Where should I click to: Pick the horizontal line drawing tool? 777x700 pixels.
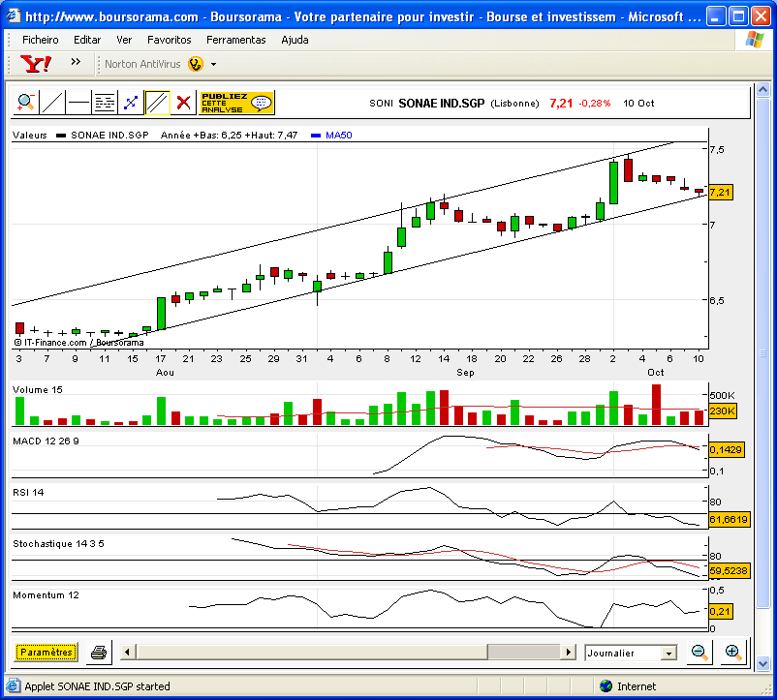[x=78, y=103]
